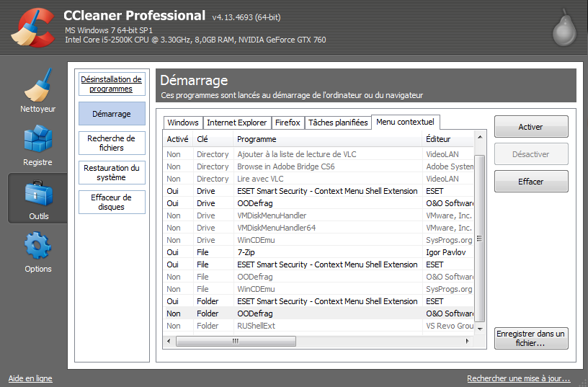The height and width of the screenshot is (387, 588).
Task: Click the Effacer button
Action: (x=531, y=182)
